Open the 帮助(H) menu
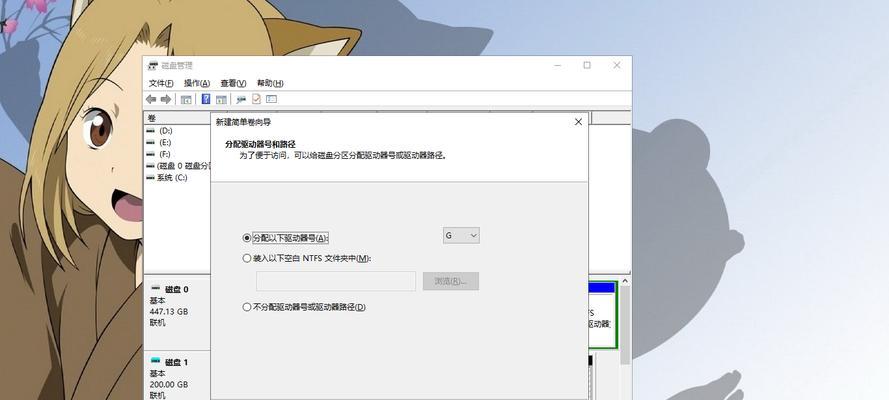This screenshot has width=889, height=400. [270, 83]
